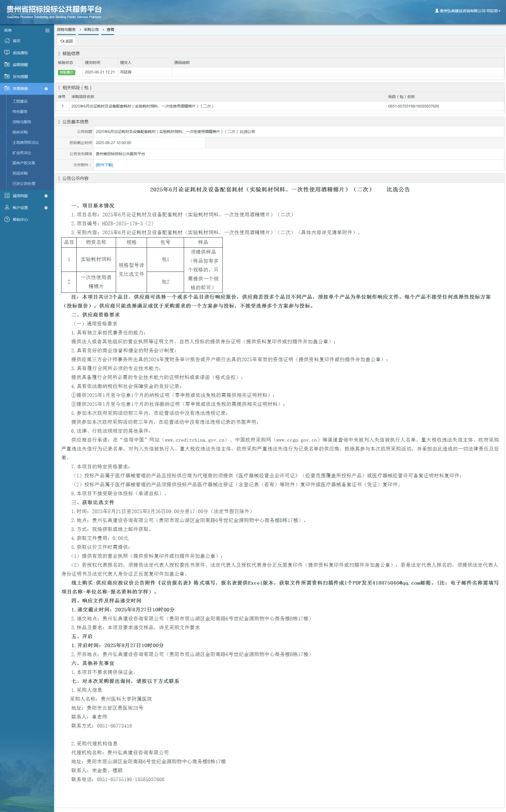Click 联系方式: 0851-86773416 line
506x812 pixels.
tap(102, 726)
